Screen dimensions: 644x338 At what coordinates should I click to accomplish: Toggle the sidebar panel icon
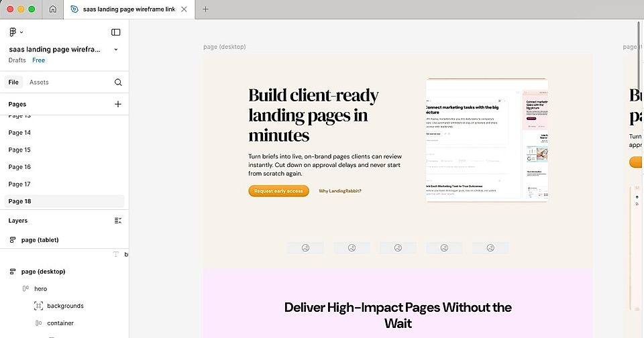pyautogui.click(x=116, y=32)
